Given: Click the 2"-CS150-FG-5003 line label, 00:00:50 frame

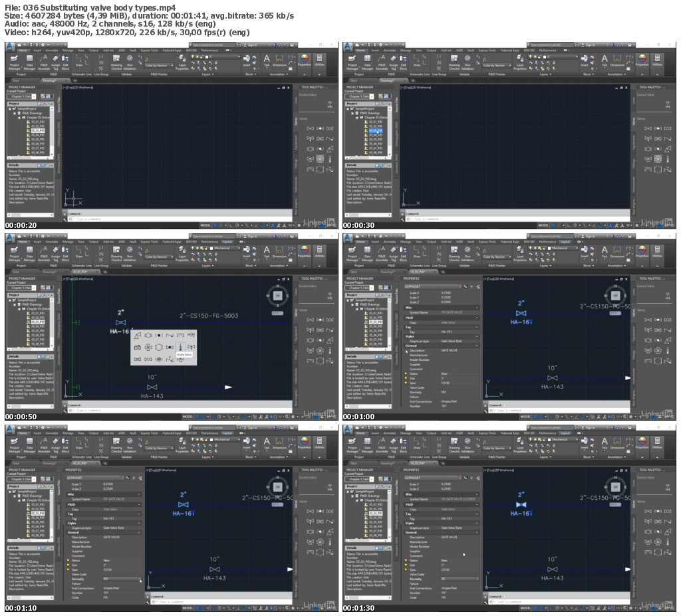Looking at the screenshot, I should (x=209, y=316).
